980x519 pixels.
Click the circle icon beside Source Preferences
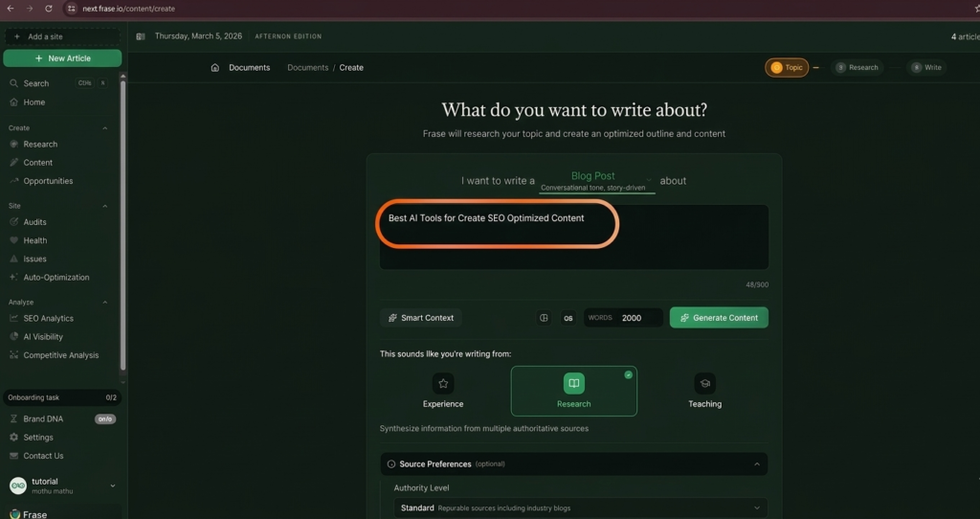pyautogui.click(x=391, y=464)
